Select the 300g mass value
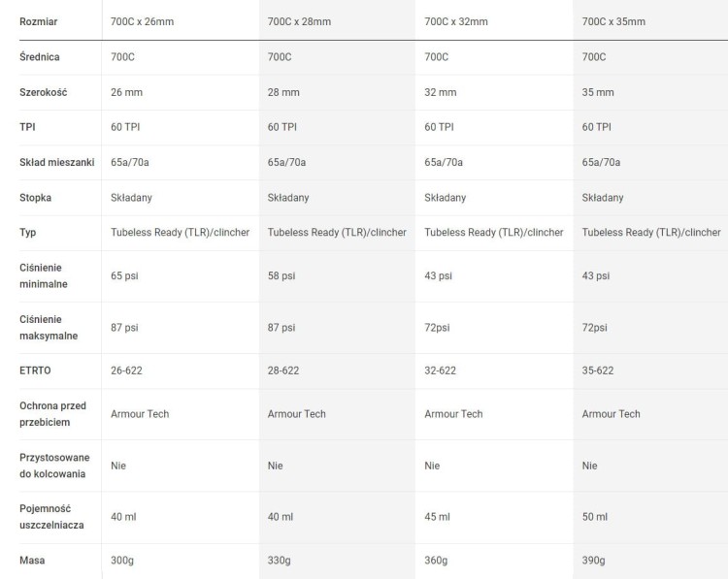This screenshot has width=728, height=579. point(122,561)
